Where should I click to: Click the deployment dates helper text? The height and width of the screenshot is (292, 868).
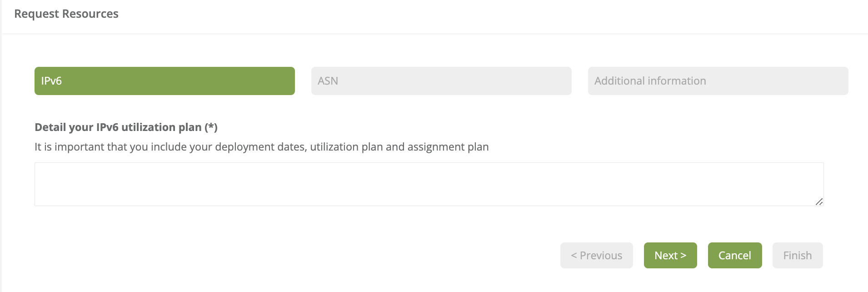pos(261,147)
